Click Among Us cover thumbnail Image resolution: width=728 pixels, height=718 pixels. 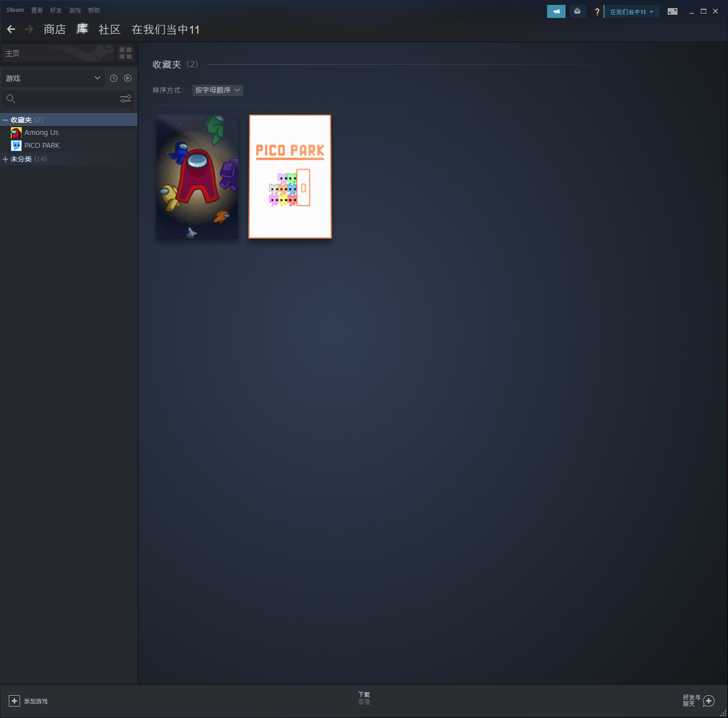(x=197, y=176)
